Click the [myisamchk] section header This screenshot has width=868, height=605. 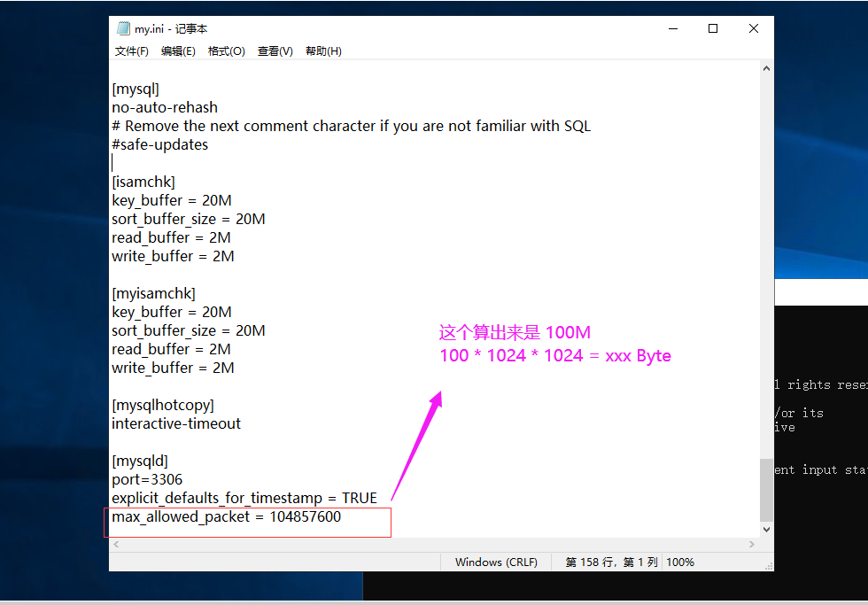coord(154,293)
